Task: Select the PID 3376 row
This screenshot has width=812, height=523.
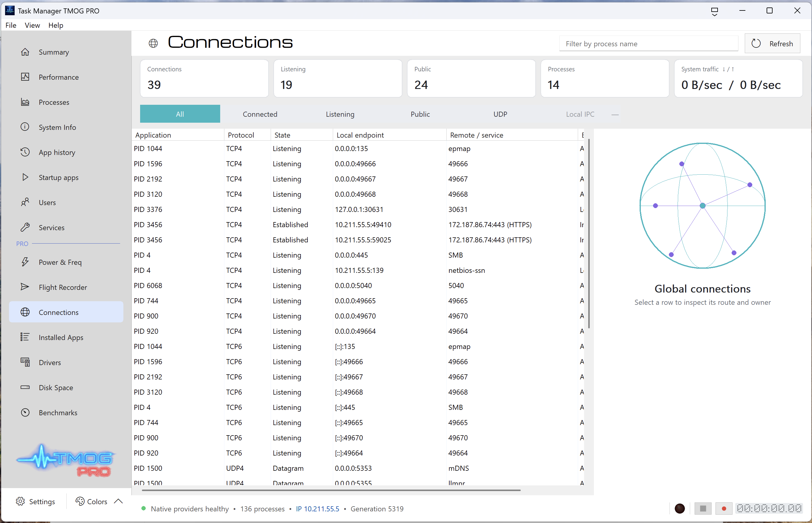Action: tap(358, 209)
